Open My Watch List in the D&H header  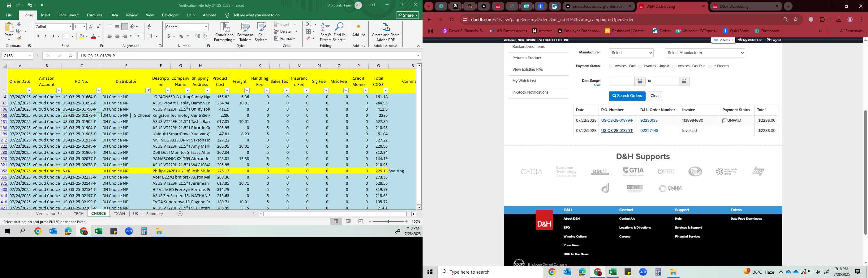point(750,40)
